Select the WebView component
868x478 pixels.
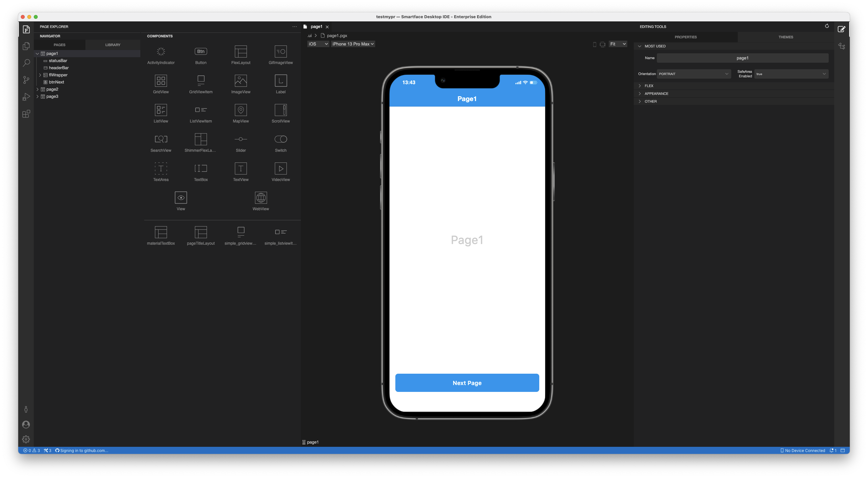click(x=261, y=201)
